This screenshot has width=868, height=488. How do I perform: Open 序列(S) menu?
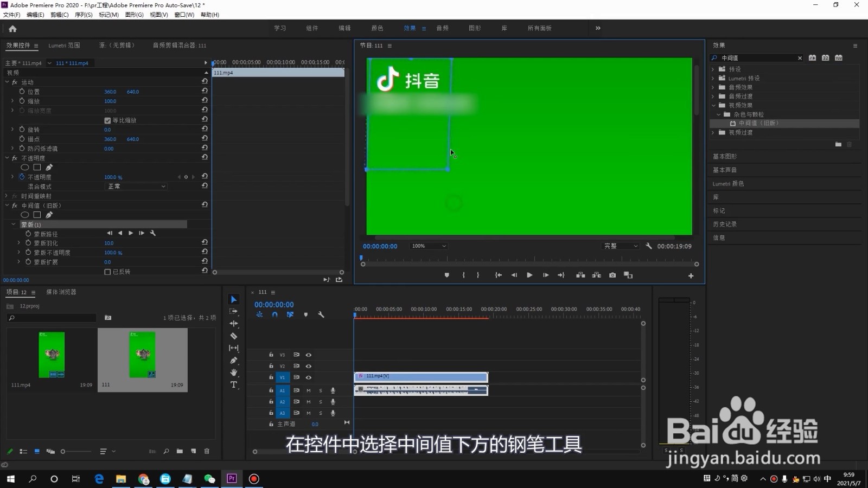click(x=84, y=15)
